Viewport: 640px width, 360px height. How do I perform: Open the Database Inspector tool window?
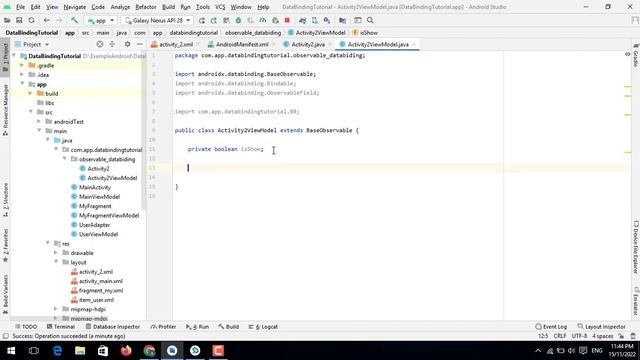(x=113, y=327)
